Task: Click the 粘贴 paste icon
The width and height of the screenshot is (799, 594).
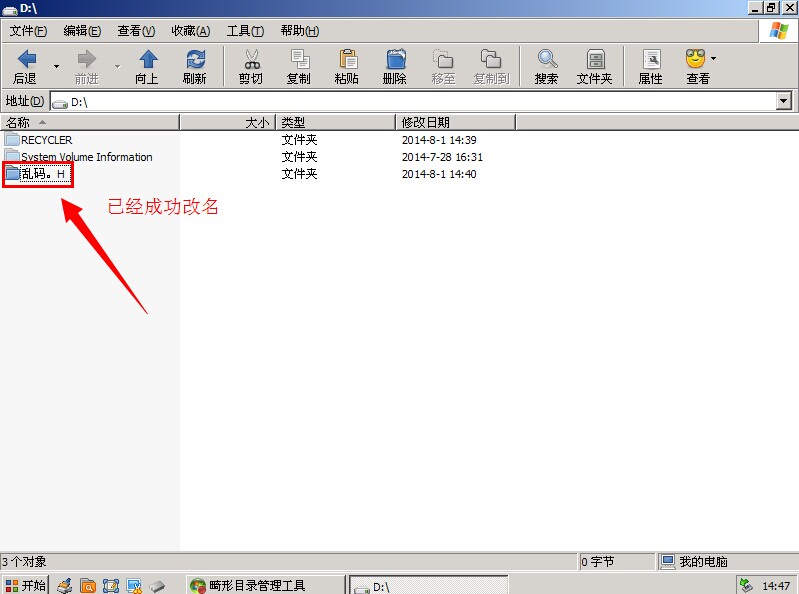Action: point(348,59)
